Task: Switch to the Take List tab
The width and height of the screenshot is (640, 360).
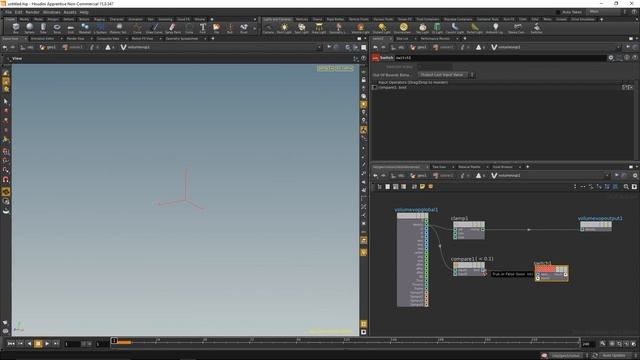Action: tap(402, 39)
